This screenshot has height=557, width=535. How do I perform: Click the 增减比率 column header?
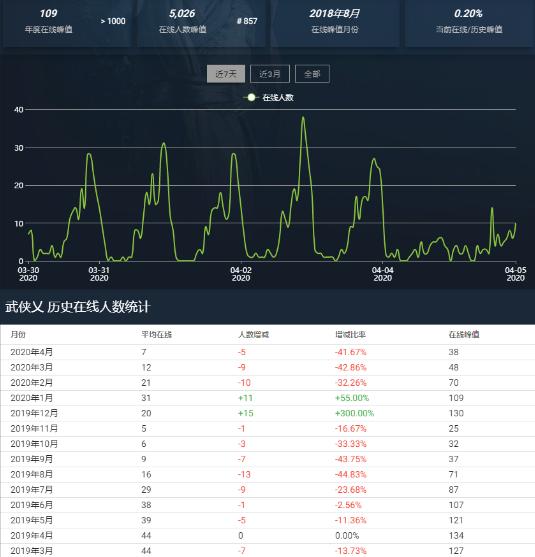350,334
